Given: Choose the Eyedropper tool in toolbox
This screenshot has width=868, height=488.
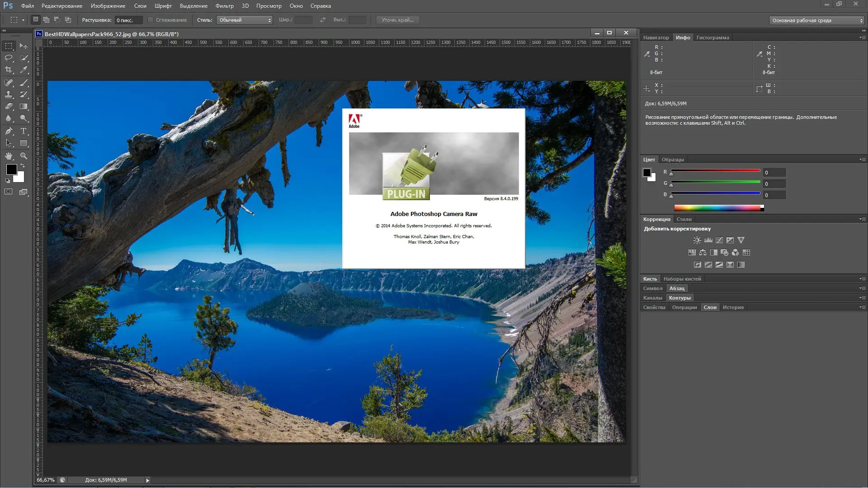Looking at the screenshot, I should [x=24, y=70].
